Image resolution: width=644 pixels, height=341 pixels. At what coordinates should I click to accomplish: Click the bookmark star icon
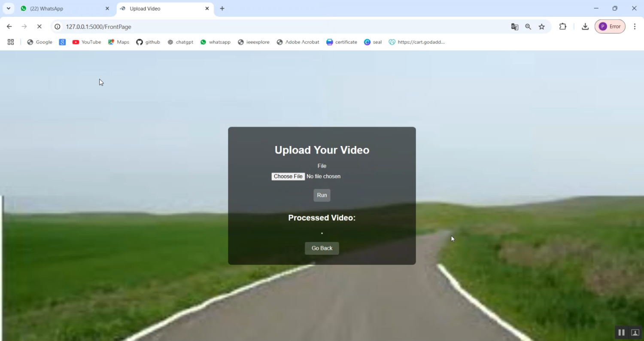coord(542,27)
